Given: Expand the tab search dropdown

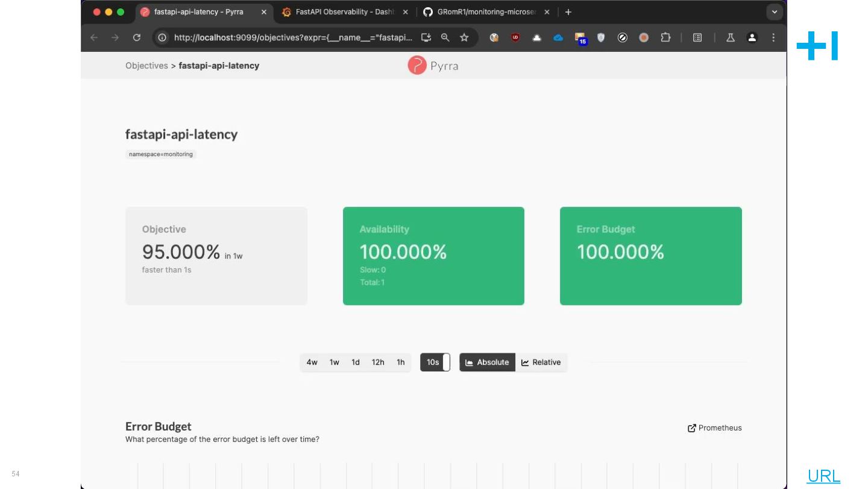Looking at the screenshot, I should click(775, 12).
